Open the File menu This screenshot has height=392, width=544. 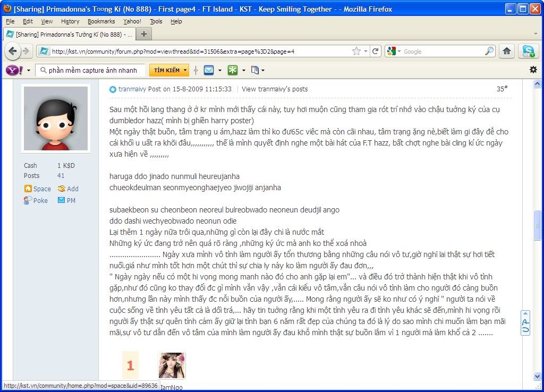tap(10, 21)
